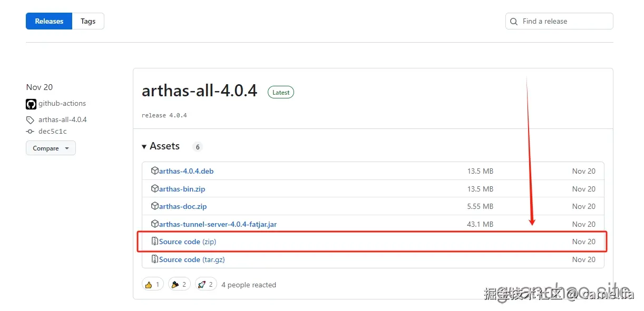Toggle the thumbs up reaction
644x311 pixels.
pyautogui.click(x=153, y=285)
